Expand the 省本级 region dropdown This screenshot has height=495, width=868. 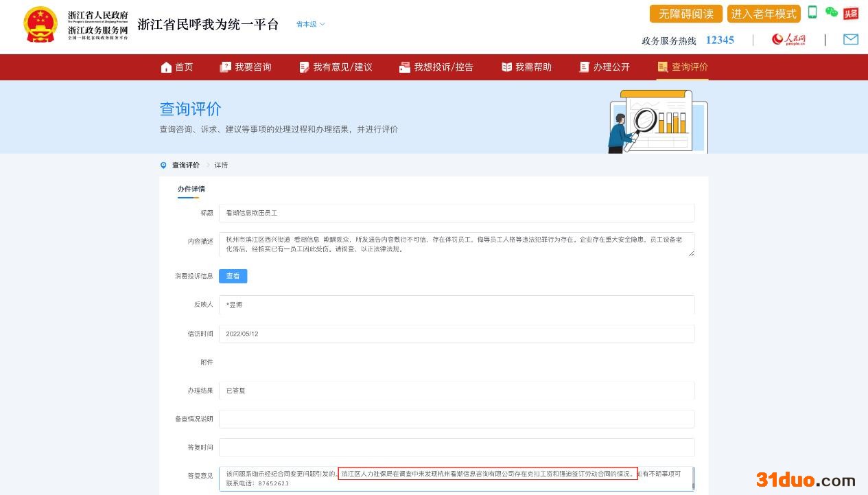(x=311, y=24)
